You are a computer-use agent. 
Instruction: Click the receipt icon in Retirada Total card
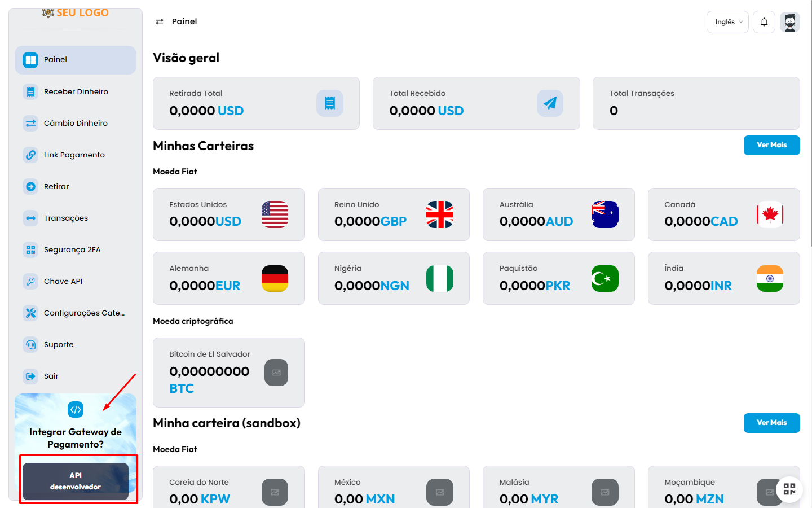[x=330, y=103]
